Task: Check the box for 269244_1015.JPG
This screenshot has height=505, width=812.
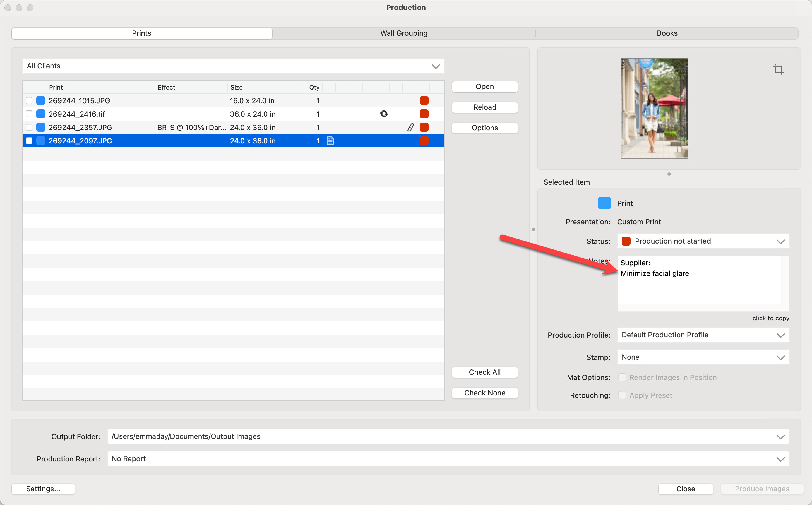Action: click(29, 100)
